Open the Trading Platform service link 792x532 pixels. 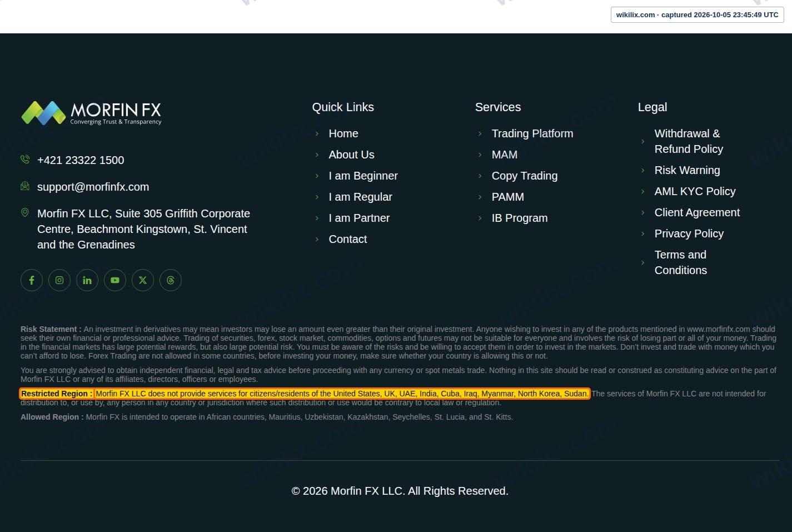[x=532, y=133]
